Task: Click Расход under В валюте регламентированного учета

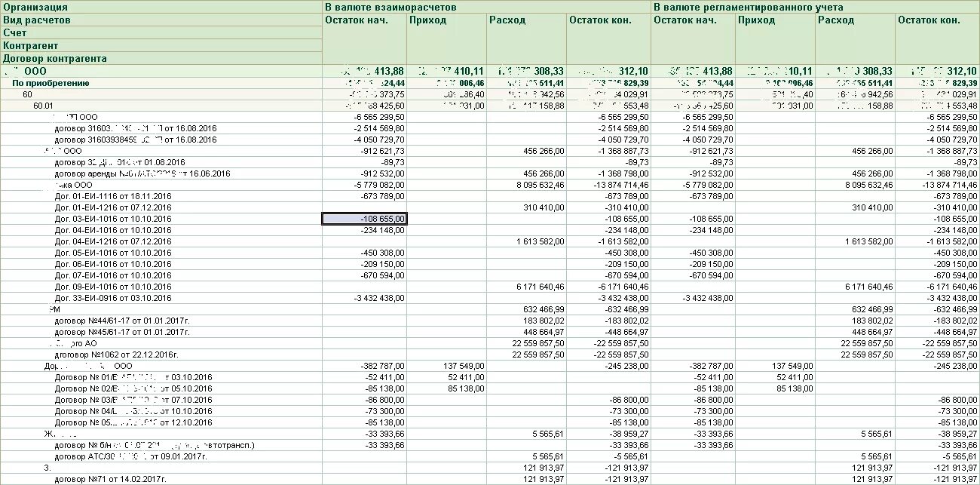Action: [x=855, y=38]
